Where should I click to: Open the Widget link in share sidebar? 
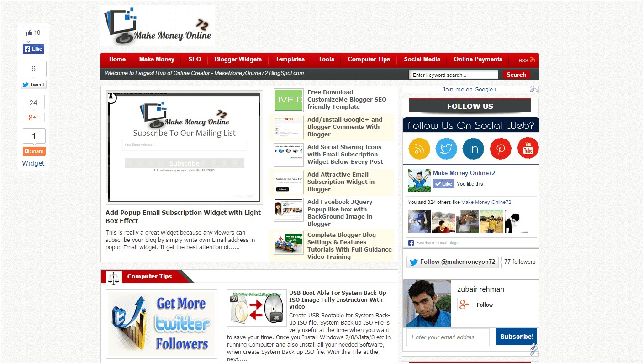pos(33,163)
